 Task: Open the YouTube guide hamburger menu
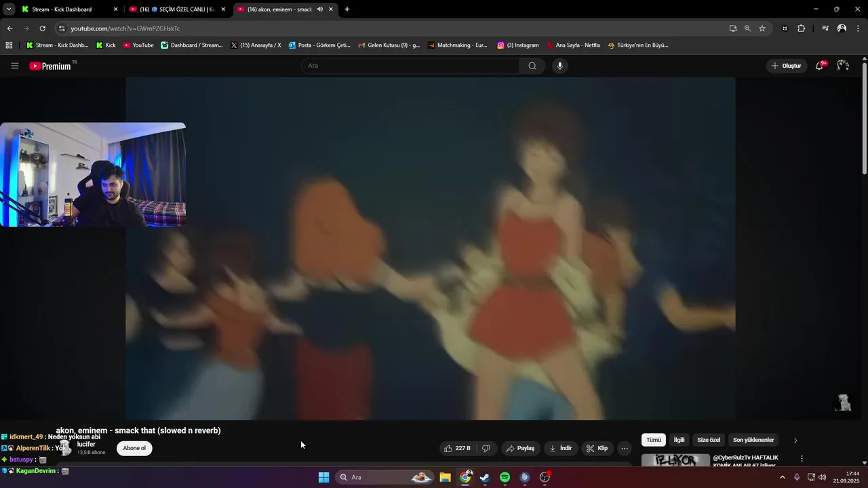pos(15,66)
